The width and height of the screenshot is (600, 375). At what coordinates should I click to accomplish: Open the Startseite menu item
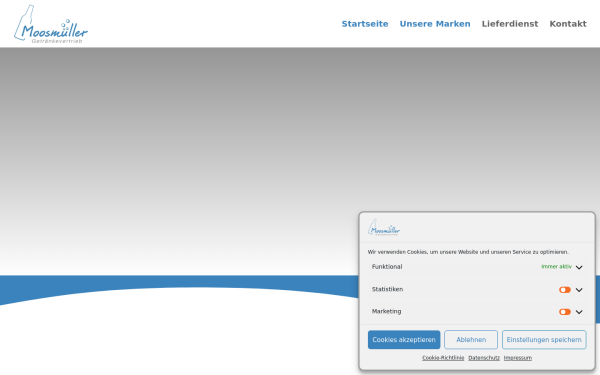click(x=365, y=24)
